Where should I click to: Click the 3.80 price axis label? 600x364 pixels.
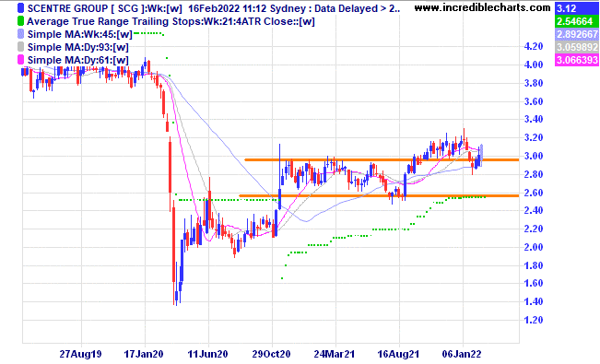click(x=534, y=83)
